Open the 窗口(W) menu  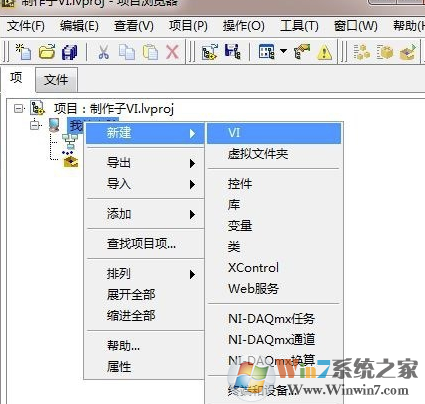tap(356, 26)
